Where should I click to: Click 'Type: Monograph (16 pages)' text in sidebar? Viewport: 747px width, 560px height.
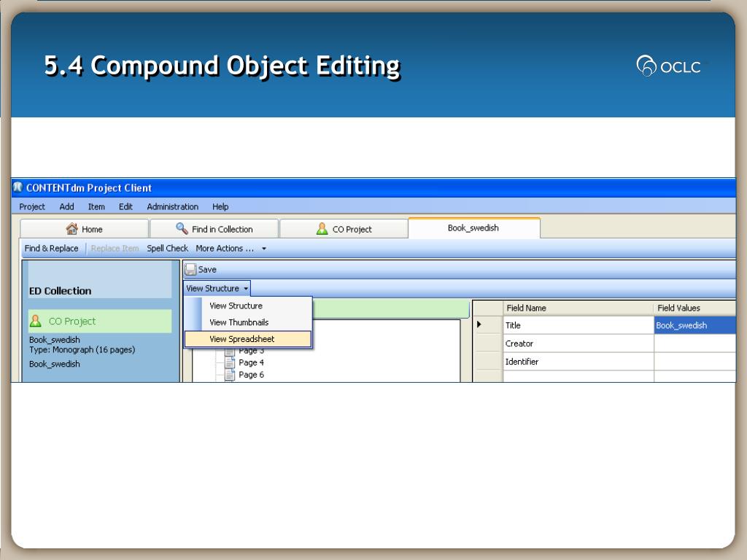pos(82,350)
